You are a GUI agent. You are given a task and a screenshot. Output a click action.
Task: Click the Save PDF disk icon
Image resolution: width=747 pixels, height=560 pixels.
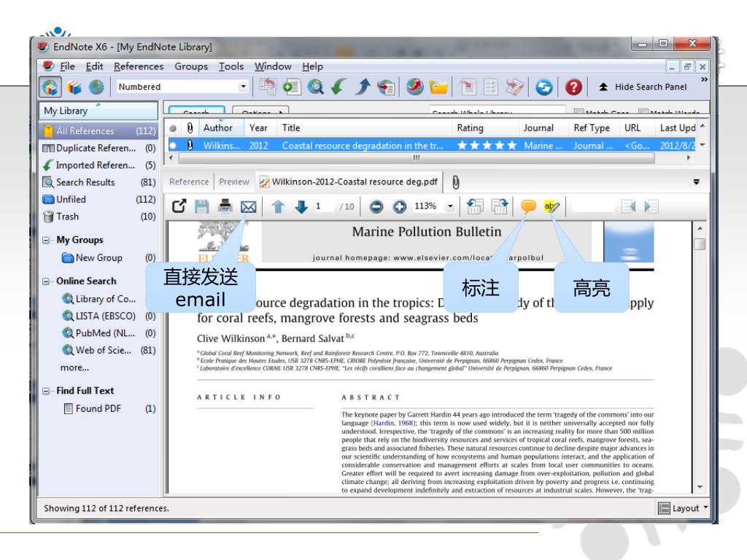click(x=202, y=206)
